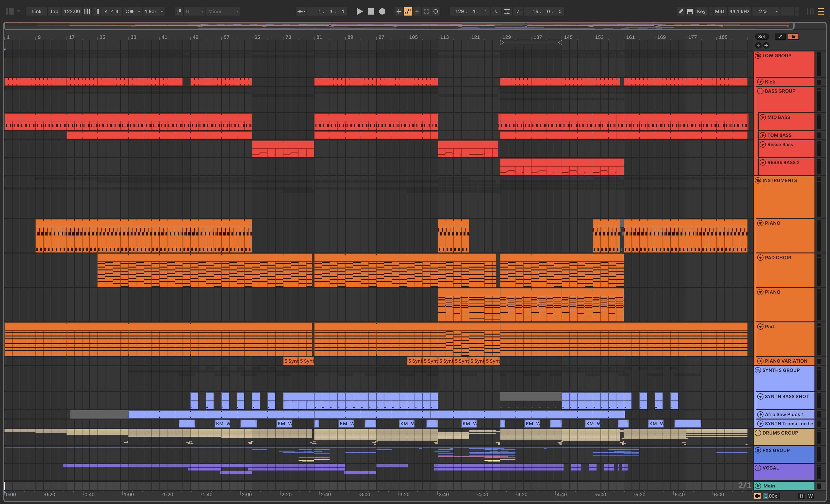Viewport: 830px width, 504px height.
Task: Click the tempo field showing 122.00
Action: coord(72,11)
